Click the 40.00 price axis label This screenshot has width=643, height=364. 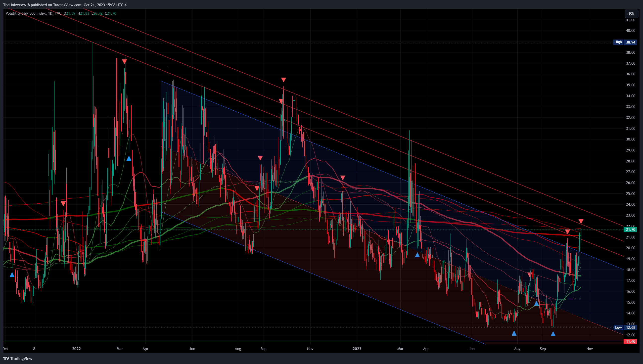click(631, 31)
